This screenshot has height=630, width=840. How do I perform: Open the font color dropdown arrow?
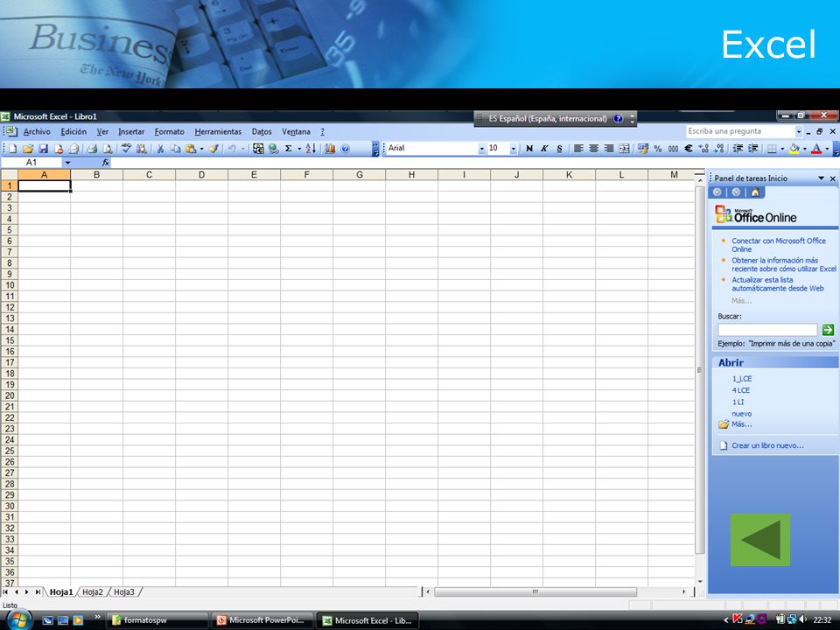tap(827, 149)
